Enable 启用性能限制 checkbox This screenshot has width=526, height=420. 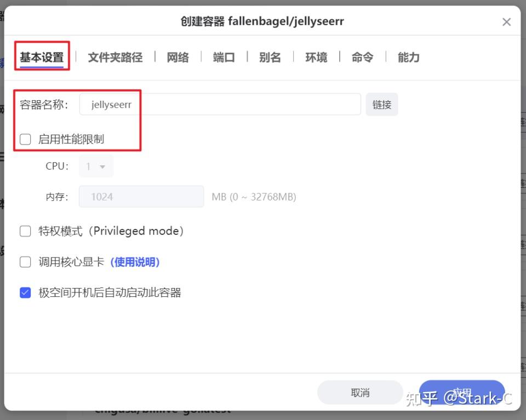pyautogui.click(x=25, y=139)
